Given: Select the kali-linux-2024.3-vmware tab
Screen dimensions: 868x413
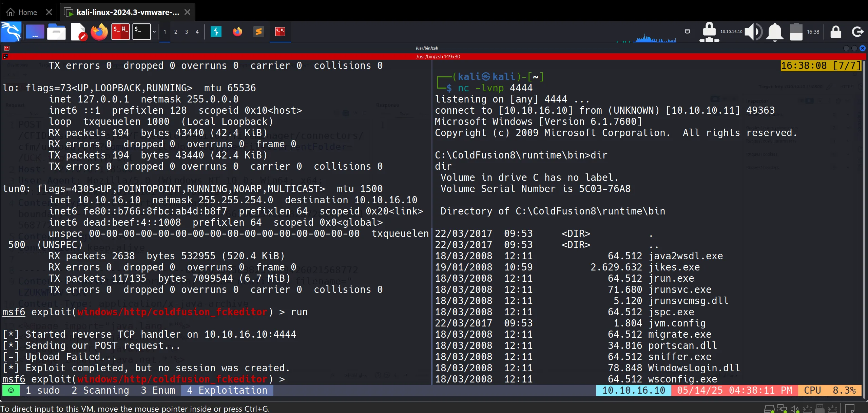Looking at the screenshot, I should pos(127,12).
